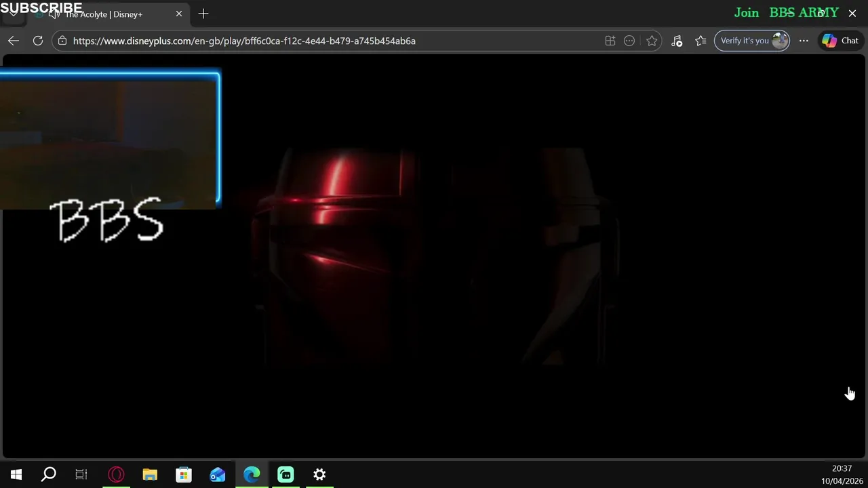This screenshot has height=488, width=868.
Task: Add this page to favourites star
Action: [652, 41]
